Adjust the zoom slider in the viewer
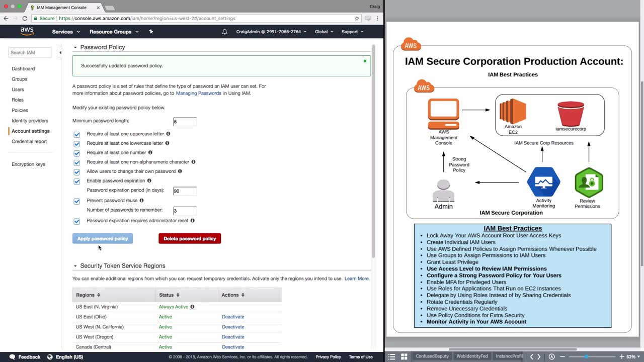Viewport: 644px width, 362px height. coord(586,356)
